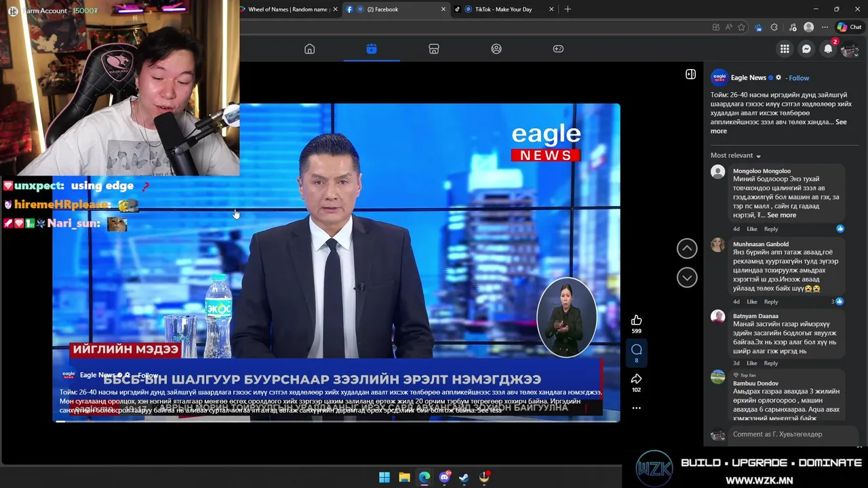Close the Wheel of Names tab
This screenshot has width=868, height=488.
click(x=335, y=9)
